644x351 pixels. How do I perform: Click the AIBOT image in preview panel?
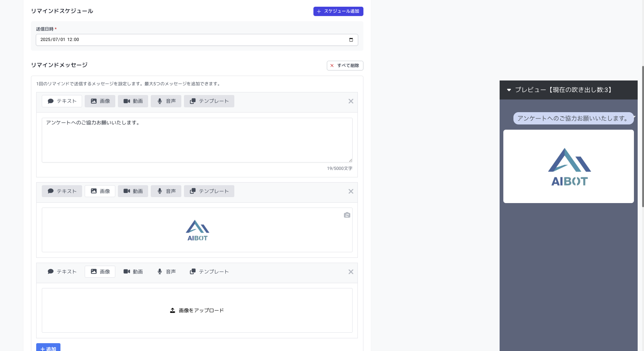[x=569, y=167]
